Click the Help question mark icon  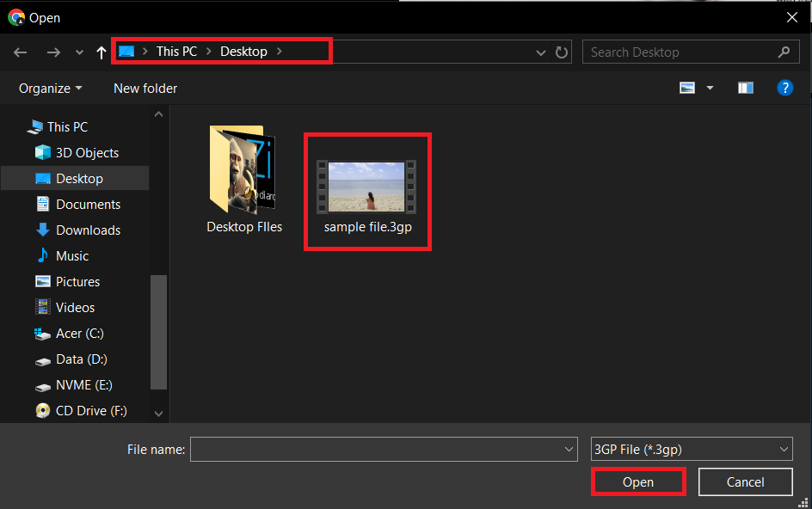pos(785,87)
